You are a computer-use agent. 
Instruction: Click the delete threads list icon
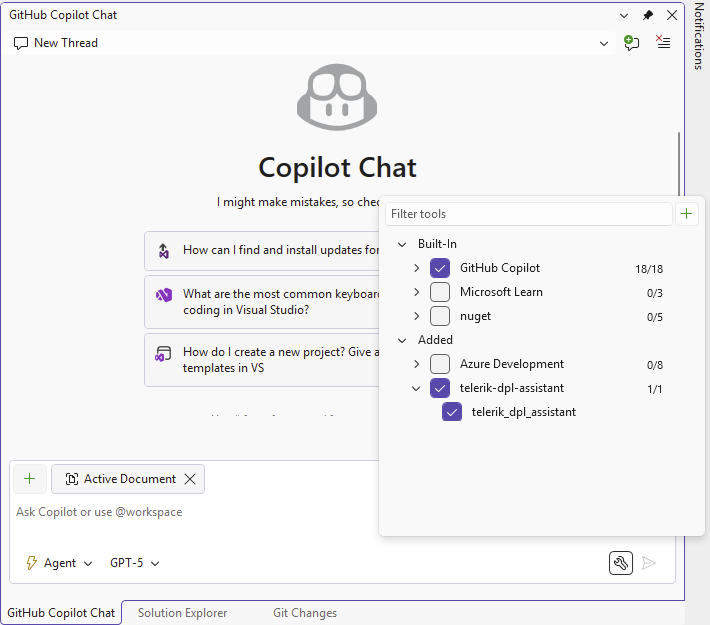663,43
